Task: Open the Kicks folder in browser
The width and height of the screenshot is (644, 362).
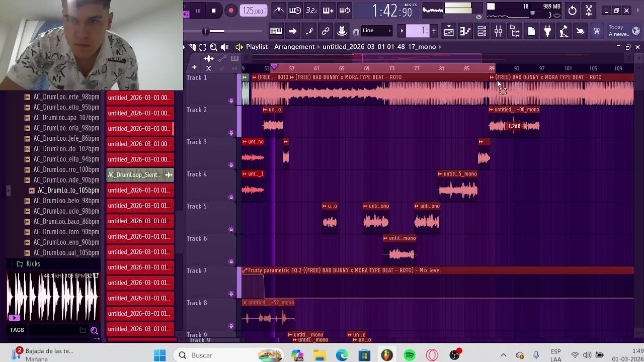Action: coord(33,263)
